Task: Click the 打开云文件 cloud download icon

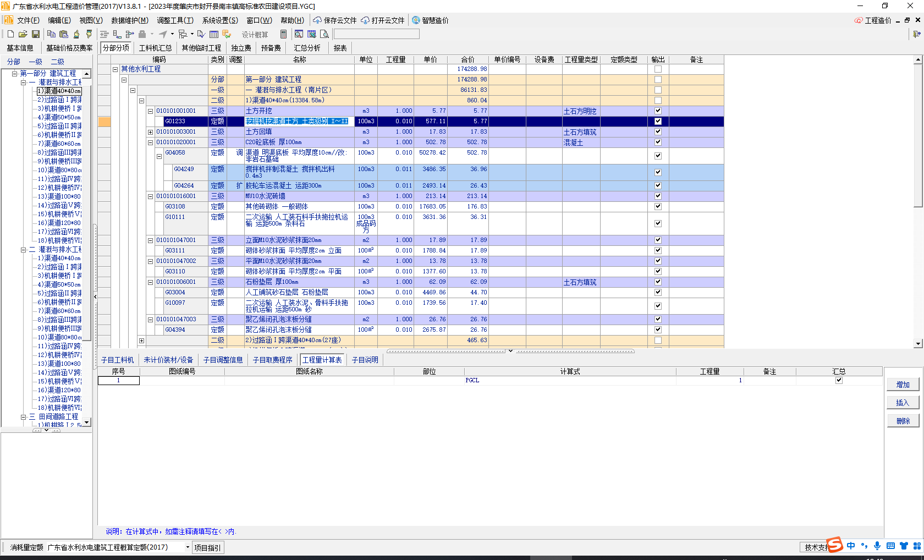Action: (365, 20)
